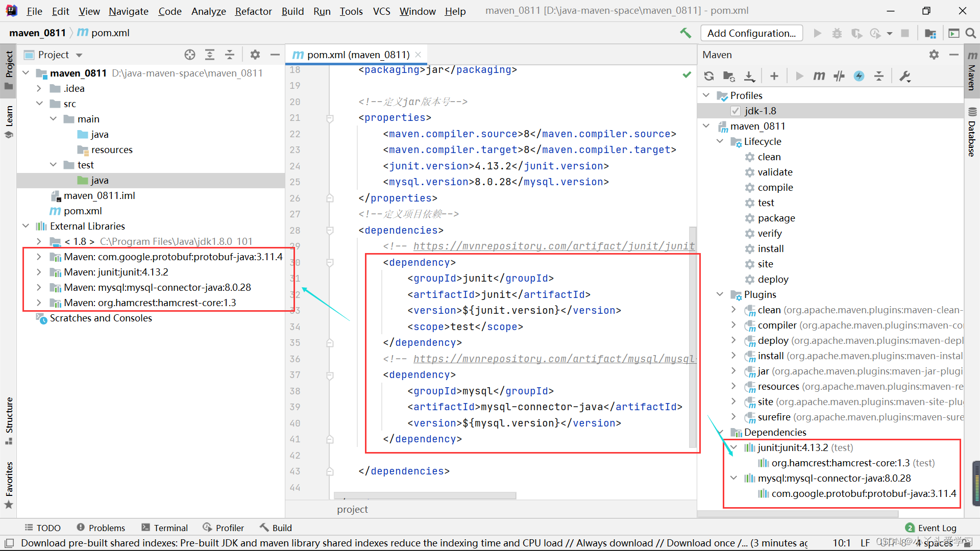Click the Maven download sources icon
The height and width of the screenshot is (551, 980).
[750, 76]
